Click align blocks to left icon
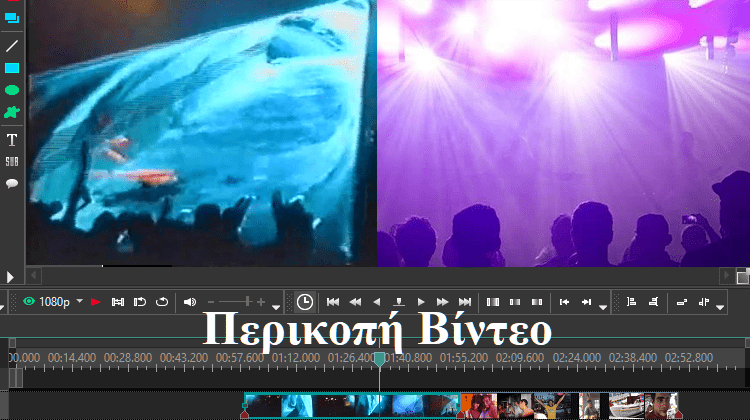Viewport: 750px width, 420px height. [631, 302]
